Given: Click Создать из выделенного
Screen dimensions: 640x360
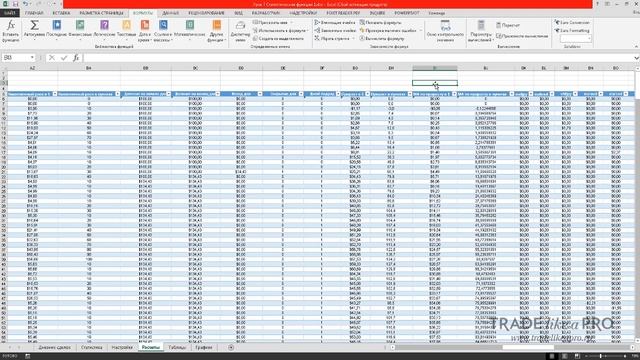Looking at the screenshot, I should [x=278, y=38].
